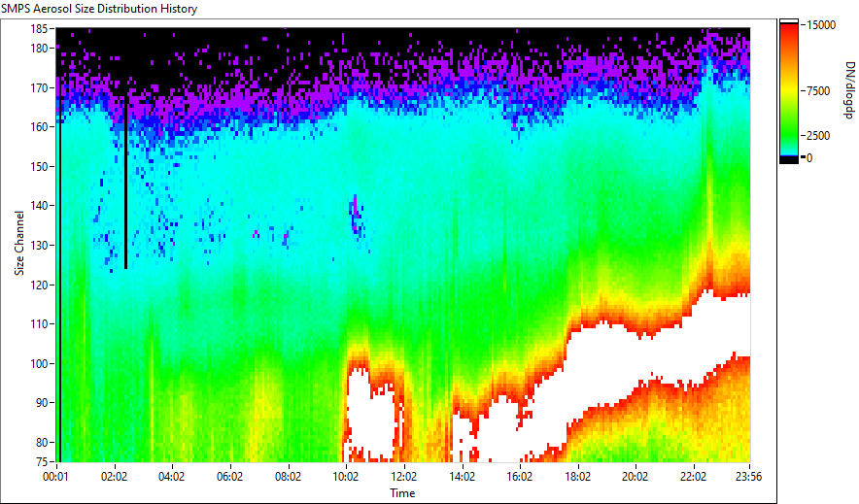The height and width of the screenshot is (504, 859).
Task: Click the time axis label 20:02
Action: click(x=636, y=477)
